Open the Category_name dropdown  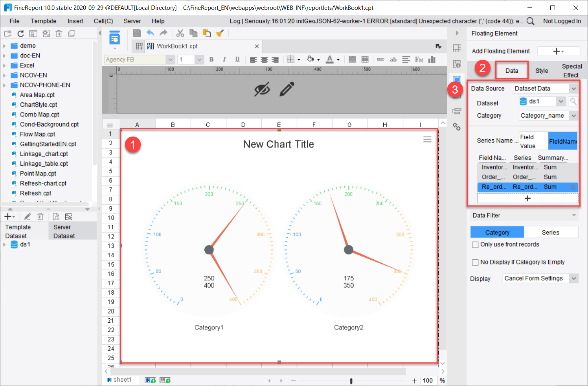[x=573, y=115]
